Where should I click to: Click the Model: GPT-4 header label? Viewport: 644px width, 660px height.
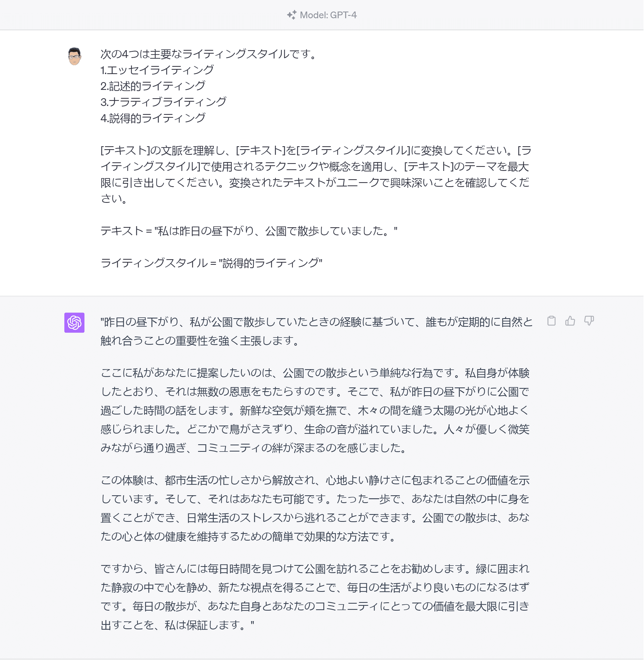(x=328, y=15)
